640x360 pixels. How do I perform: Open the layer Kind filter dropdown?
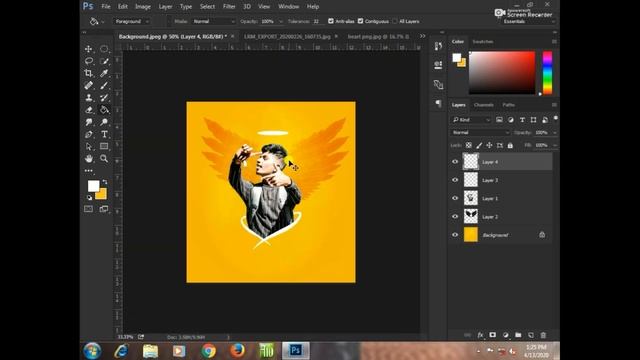pyautogui.click(x=471, y=120)
